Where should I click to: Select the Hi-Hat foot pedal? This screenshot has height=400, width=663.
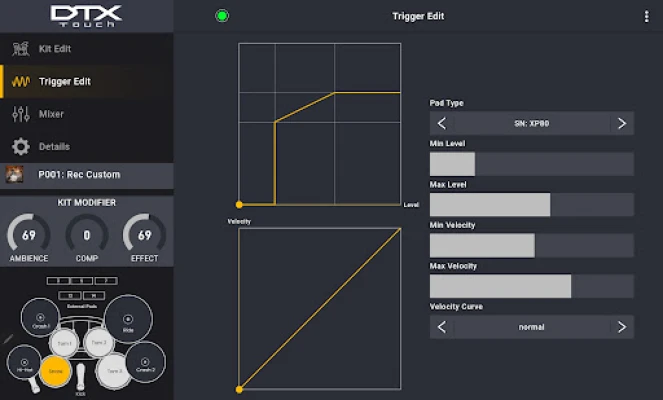click(x=34, y=385)
